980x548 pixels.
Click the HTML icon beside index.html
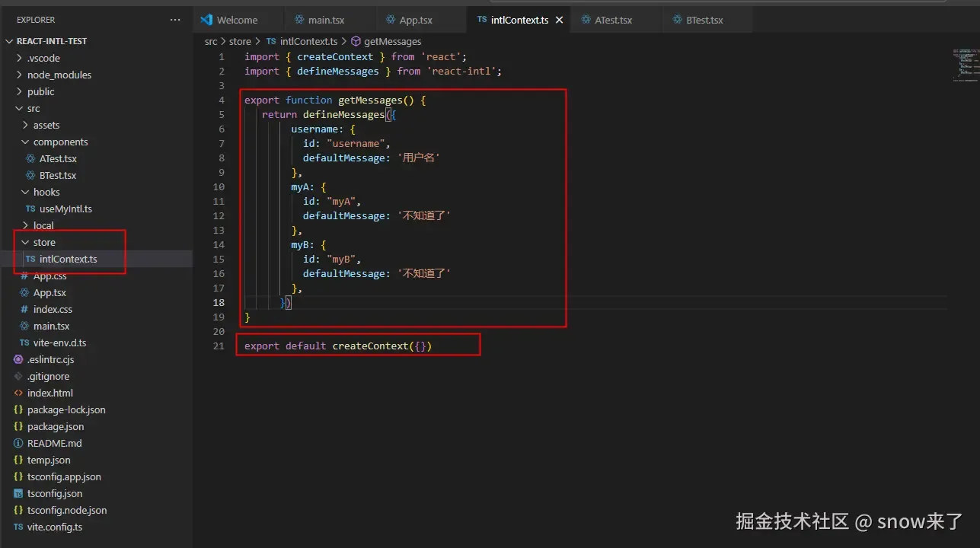point(18,393)
